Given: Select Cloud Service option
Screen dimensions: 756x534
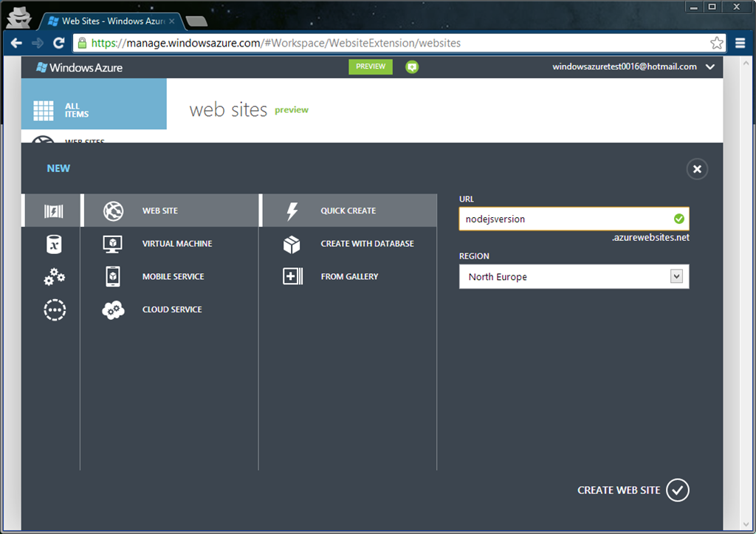Looking at the screenshot, I should pyautogui.click(x=171, y=310).
